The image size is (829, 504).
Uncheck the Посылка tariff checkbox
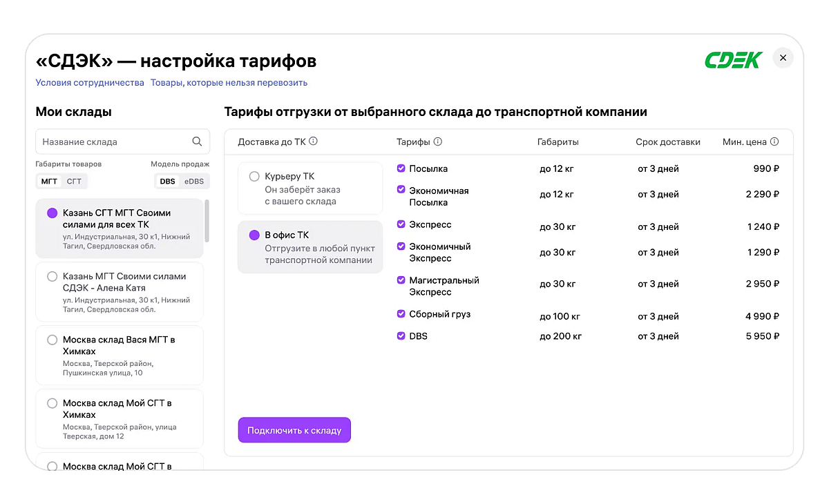(401, 168)
